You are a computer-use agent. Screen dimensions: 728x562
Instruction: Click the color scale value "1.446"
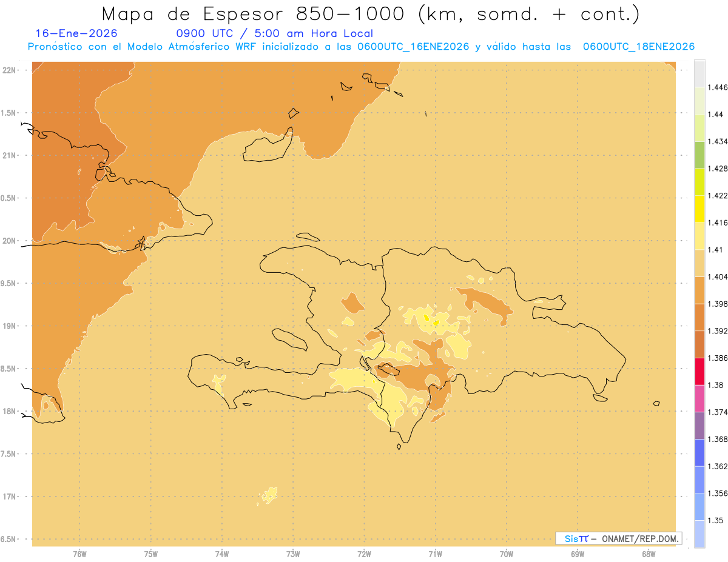click(x=718, y=87)
